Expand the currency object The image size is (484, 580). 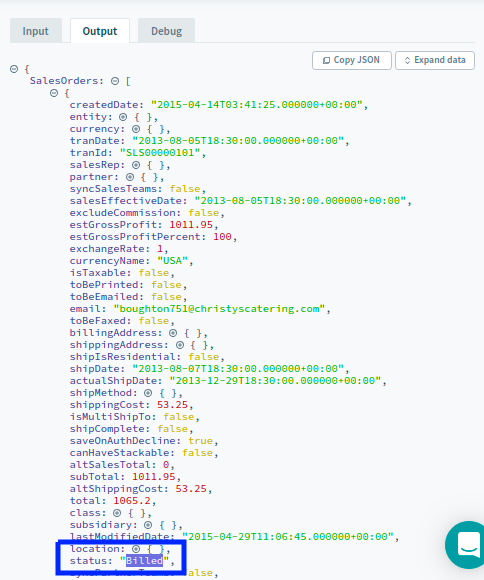click(x=136, y=129)
